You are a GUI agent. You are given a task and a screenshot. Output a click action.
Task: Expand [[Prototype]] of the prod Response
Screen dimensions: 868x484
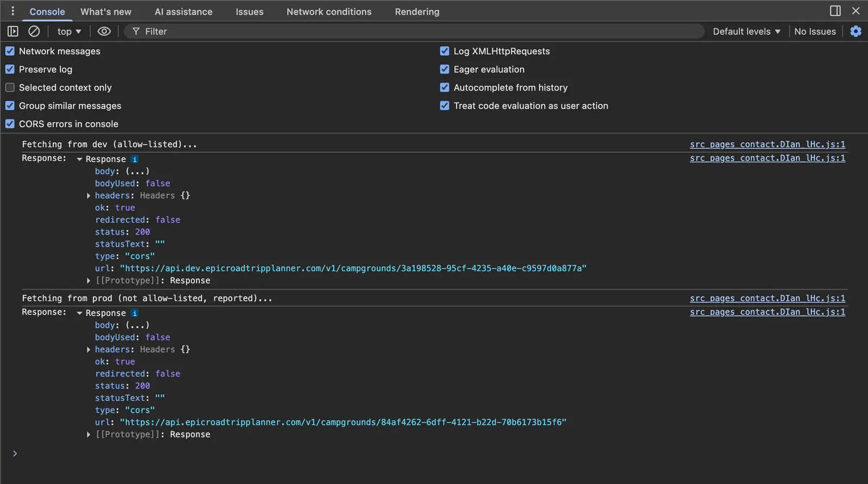point(88,435)
